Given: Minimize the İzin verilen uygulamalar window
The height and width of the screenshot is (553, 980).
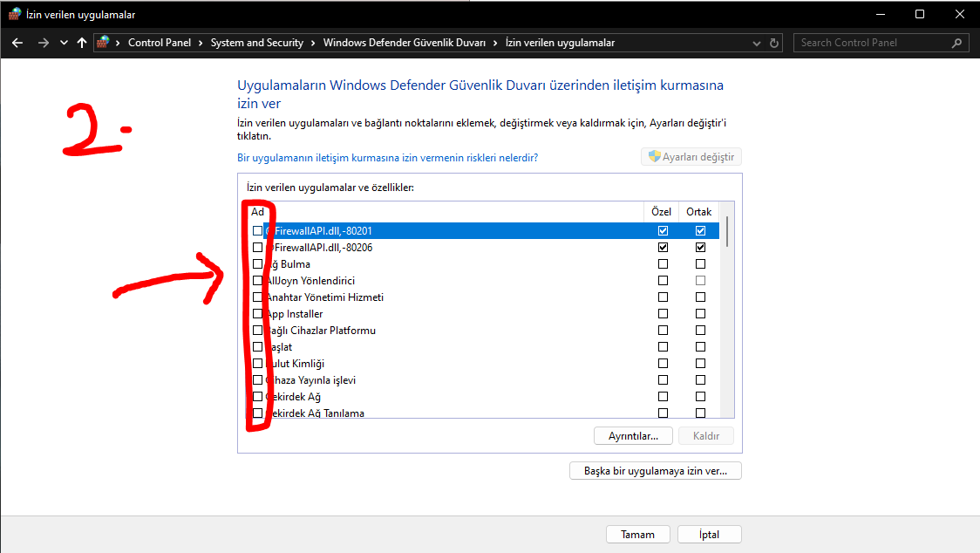Looking at the screenshot, I should (x=880, y=14).
